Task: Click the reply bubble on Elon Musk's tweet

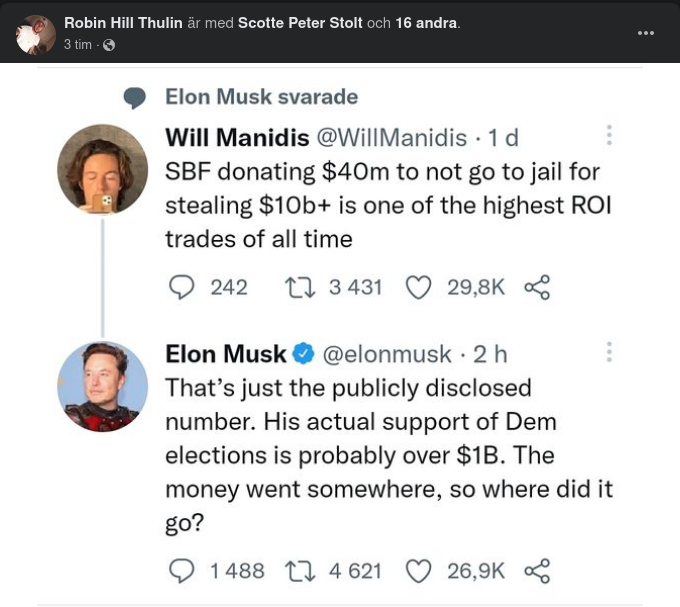Action: (x=181, y=571)
